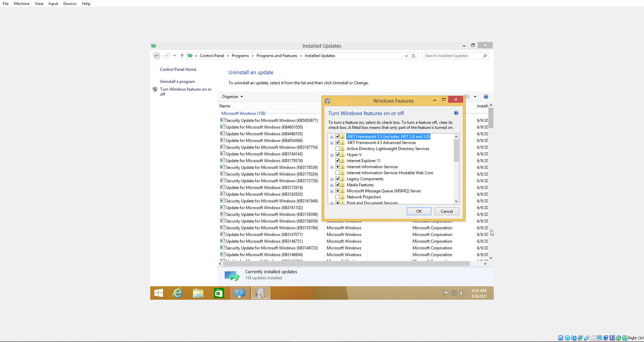Open Uninstall a program link
Image resolution: width=644 pixels, height=342 pixels.
click(x=177, y=82)
